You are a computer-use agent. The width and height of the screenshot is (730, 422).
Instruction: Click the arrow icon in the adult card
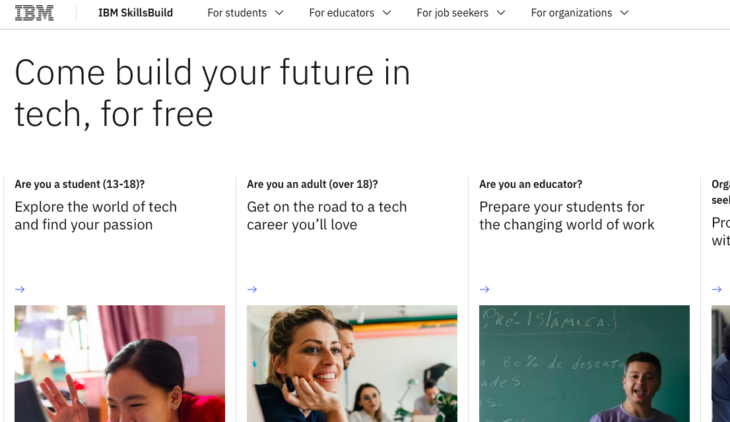pos(252,289)
